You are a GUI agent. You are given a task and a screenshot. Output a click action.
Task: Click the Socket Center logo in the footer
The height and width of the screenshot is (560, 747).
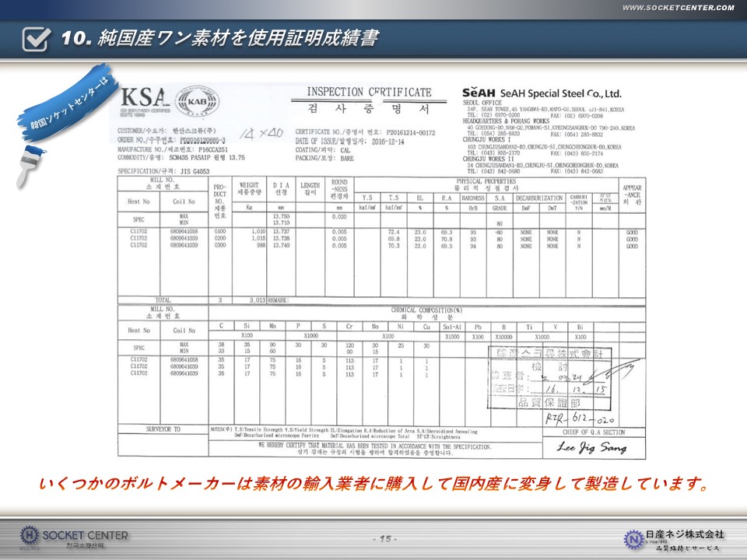75,536
